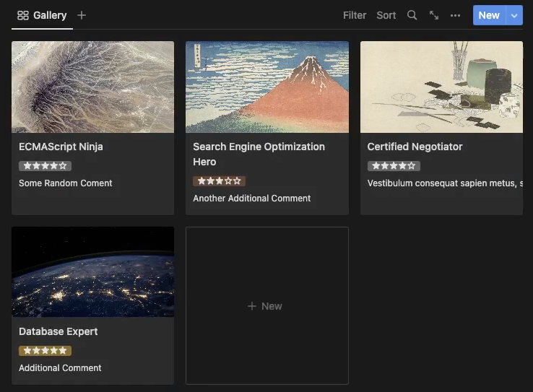This screenshot has width=533, height=392.
Task: Select the Gallery tab
Action: [49, 15]
